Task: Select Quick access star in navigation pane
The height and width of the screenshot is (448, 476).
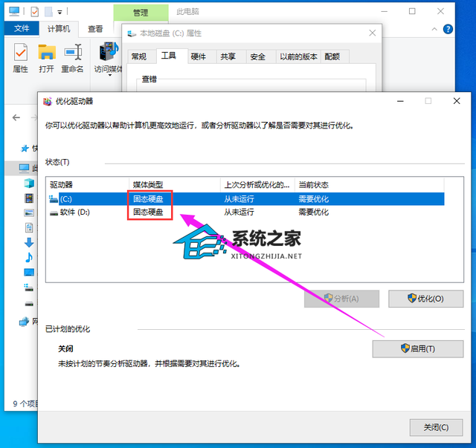Action: 25,149
